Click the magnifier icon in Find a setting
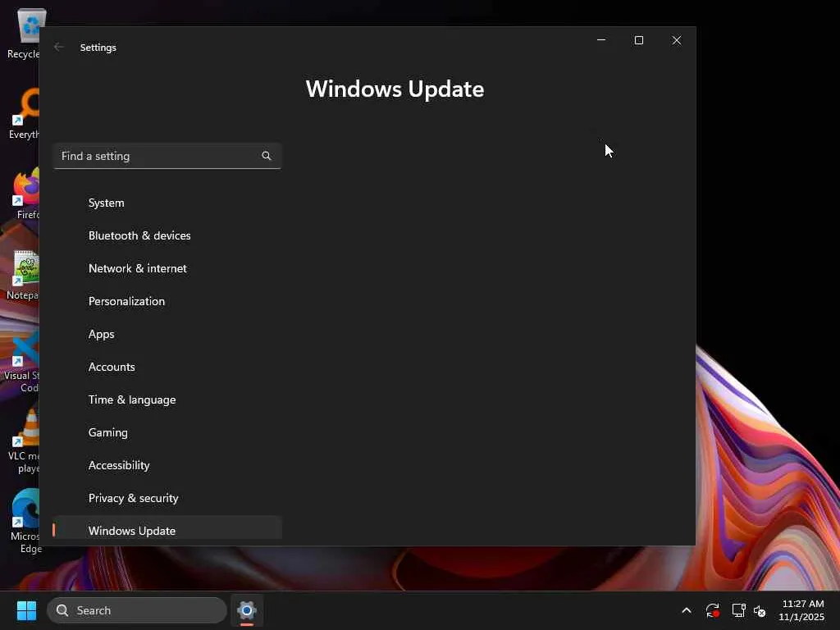 click(x=267, y=156)
